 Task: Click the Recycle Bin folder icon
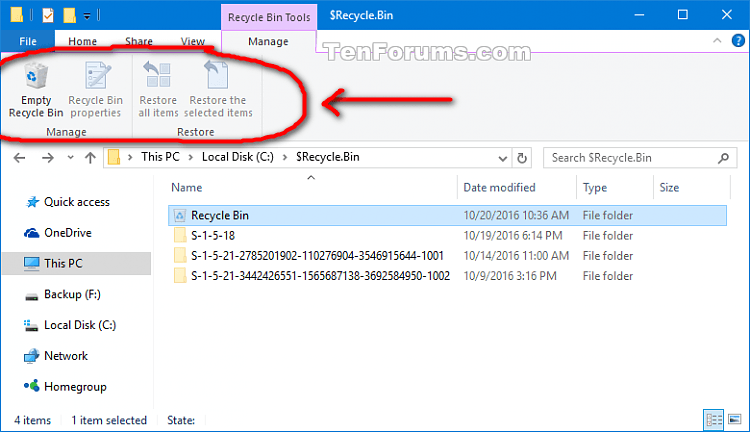point(180,216)
